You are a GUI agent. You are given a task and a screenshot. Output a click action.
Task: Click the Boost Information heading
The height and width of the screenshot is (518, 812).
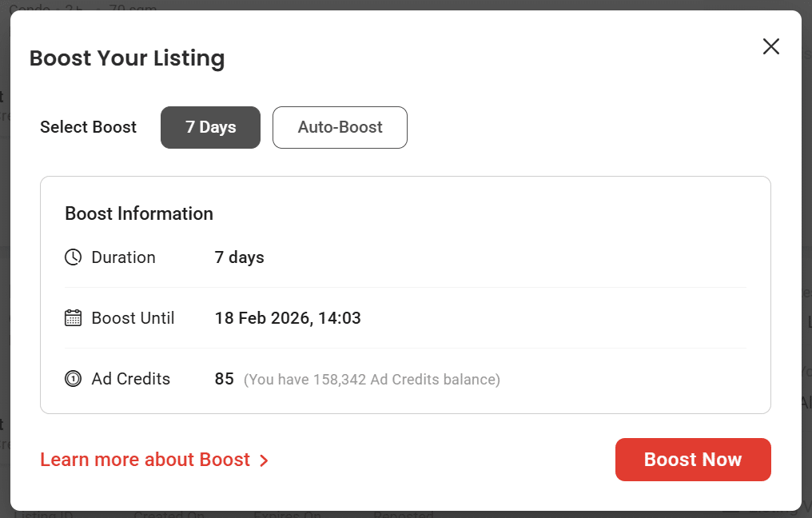(139, 213)
